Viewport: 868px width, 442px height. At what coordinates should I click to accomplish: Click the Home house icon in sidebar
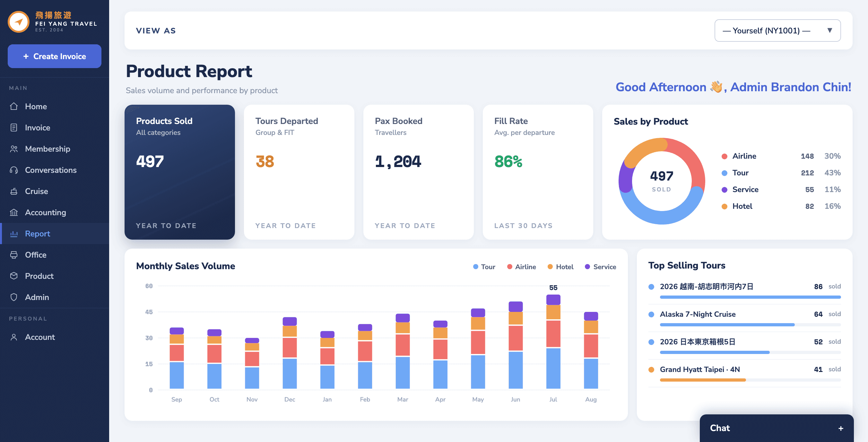14,106
